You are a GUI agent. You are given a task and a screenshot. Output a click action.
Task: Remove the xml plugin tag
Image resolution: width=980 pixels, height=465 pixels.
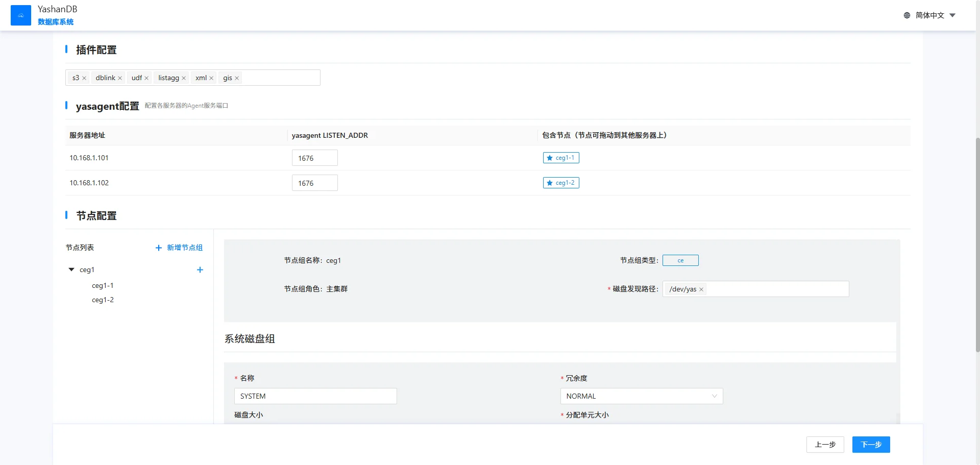[211, 78]
